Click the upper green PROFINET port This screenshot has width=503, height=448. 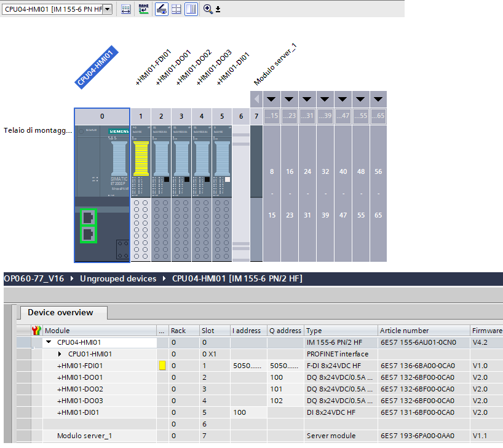[88, 217]
